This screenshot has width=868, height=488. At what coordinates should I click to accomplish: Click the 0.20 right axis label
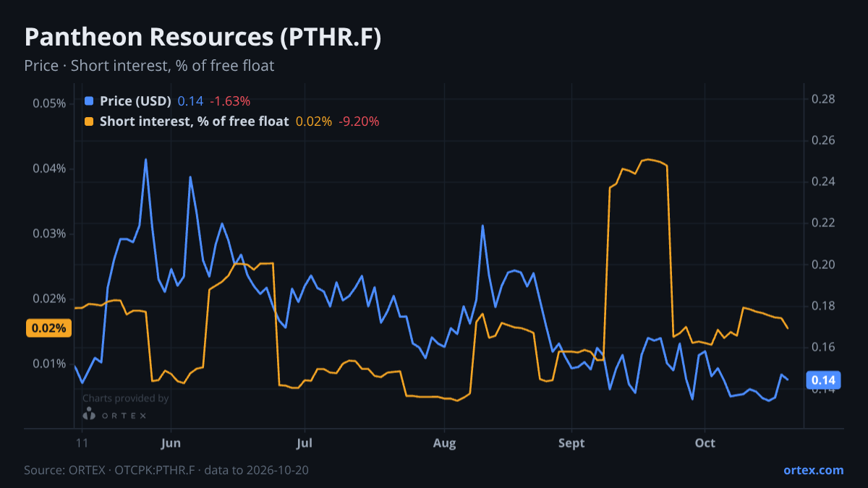click(823, 265)
